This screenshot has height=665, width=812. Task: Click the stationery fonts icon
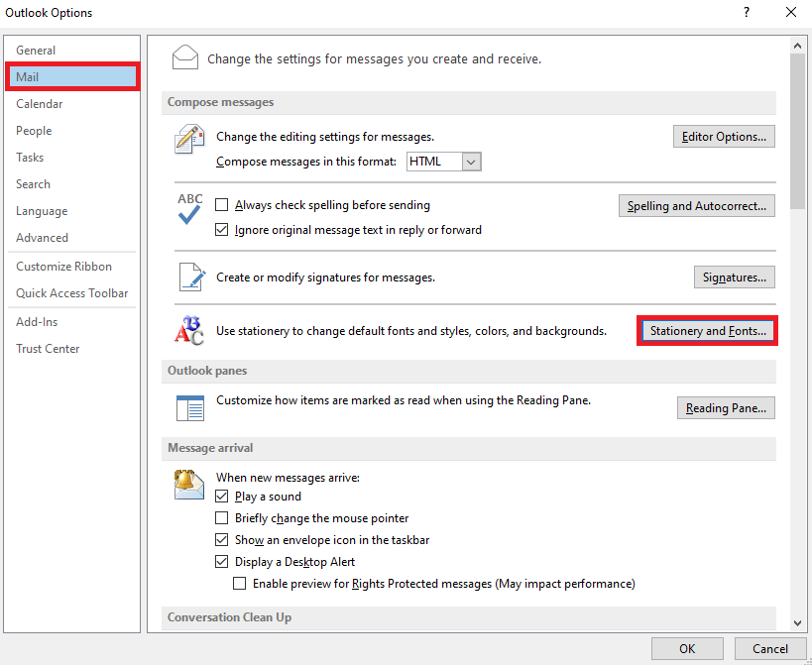click(188, 331)
